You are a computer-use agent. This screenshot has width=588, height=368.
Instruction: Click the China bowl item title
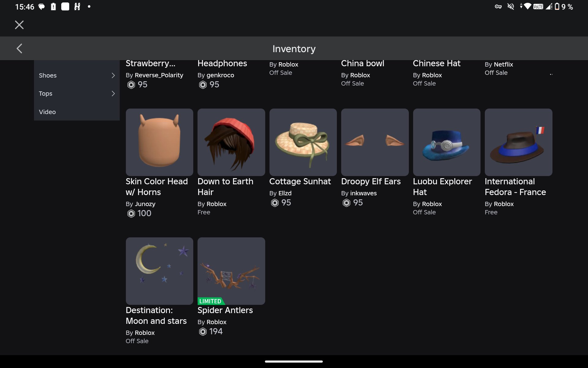pos(363,63)
